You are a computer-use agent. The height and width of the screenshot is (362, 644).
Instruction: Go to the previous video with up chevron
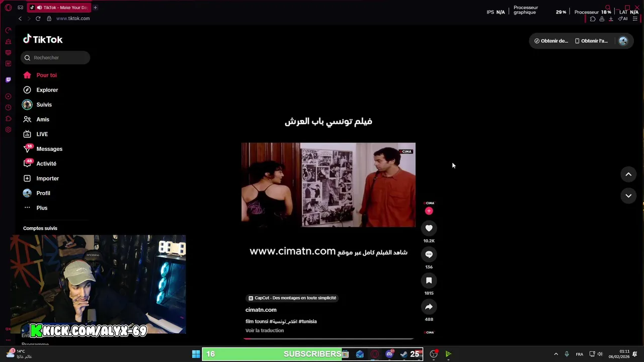point(628,174)
